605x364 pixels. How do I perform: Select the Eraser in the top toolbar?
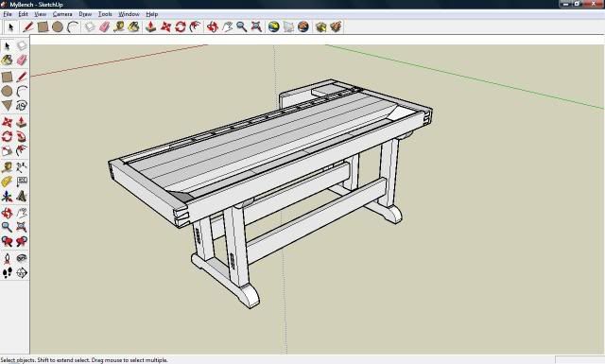[x=104, y=27]
